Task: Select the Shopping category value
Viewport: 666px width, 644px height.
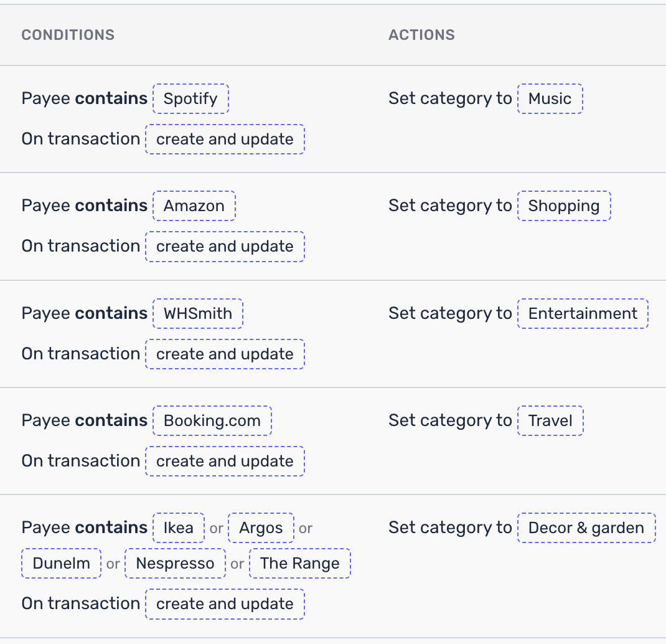Action: pos(564,206)
